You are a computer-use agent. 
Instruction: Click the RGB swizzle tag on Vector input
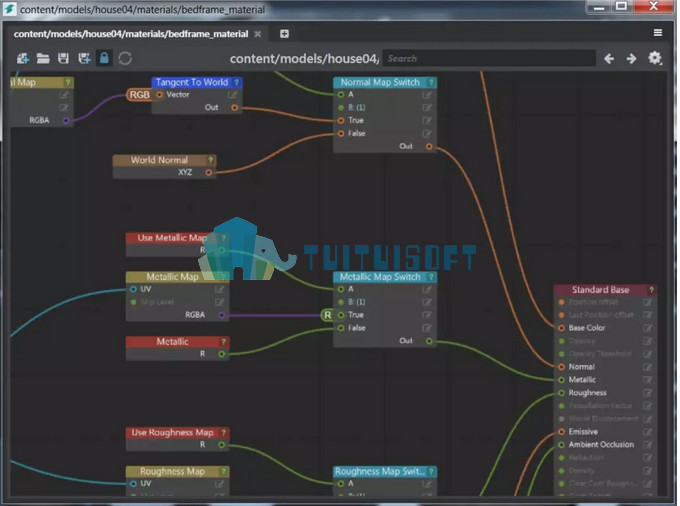pyautogui.click(x=139, y=95)
